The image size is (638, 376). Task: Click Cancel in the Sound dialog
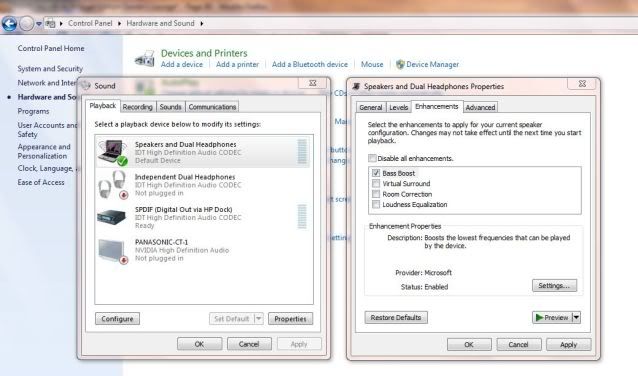[249, 344]
